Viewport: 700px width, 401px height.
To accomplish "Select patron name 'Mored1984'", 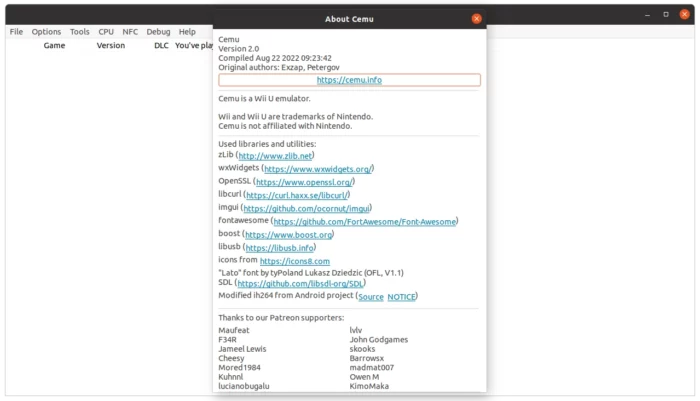I will pyautogui.click(x=239, y=368).
